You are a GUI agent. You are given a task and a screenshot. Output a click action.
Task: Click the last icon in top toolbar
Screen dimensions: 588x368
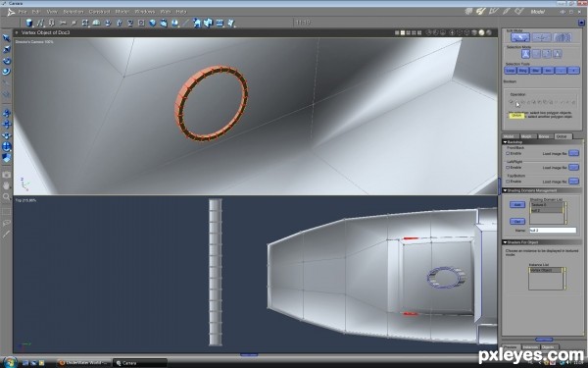(231, 23)
